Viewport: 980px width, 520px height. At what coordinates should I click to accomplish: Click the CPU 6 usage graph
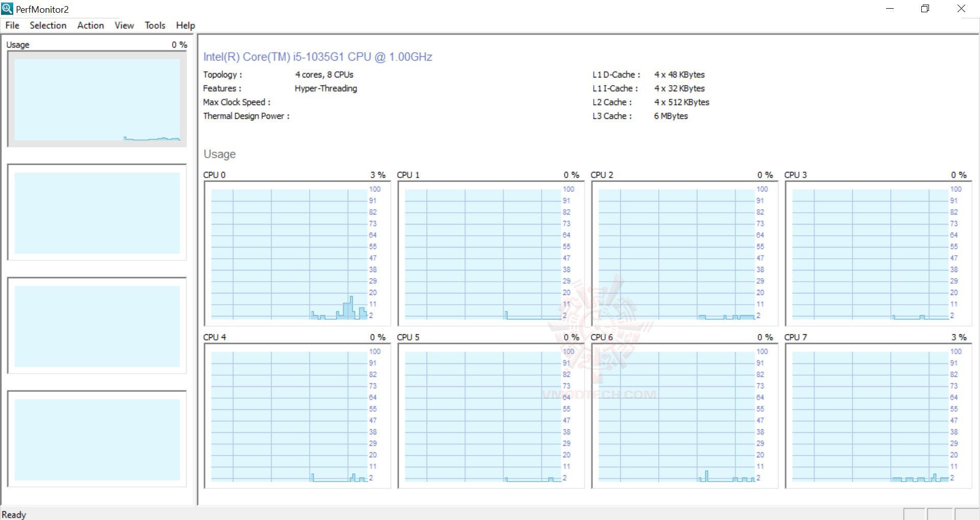[x=684, y=415]
